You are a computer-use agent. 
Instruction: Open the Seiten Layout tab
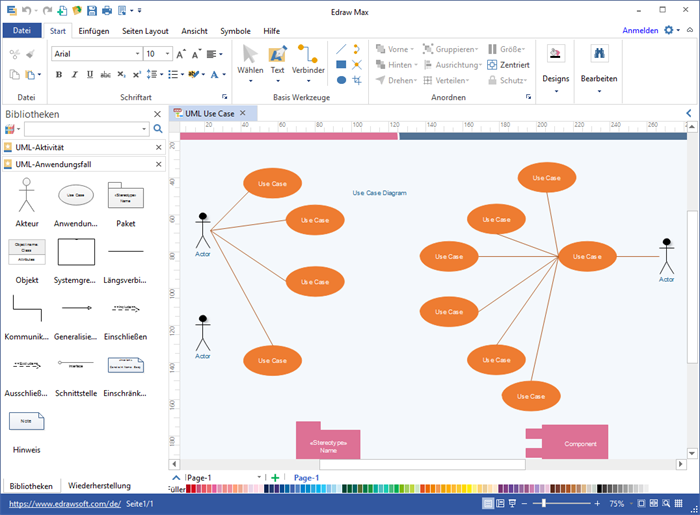click(146, 31)
